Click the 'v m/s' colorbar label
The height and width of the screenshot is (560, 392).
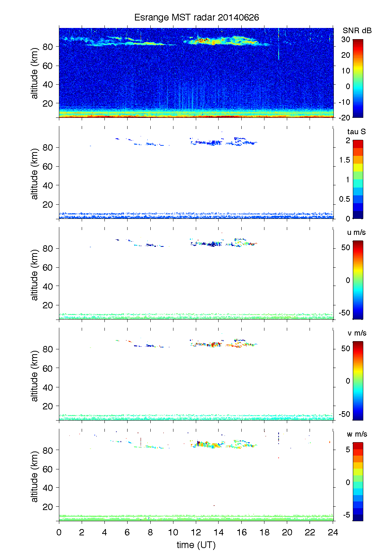(356, 333)
